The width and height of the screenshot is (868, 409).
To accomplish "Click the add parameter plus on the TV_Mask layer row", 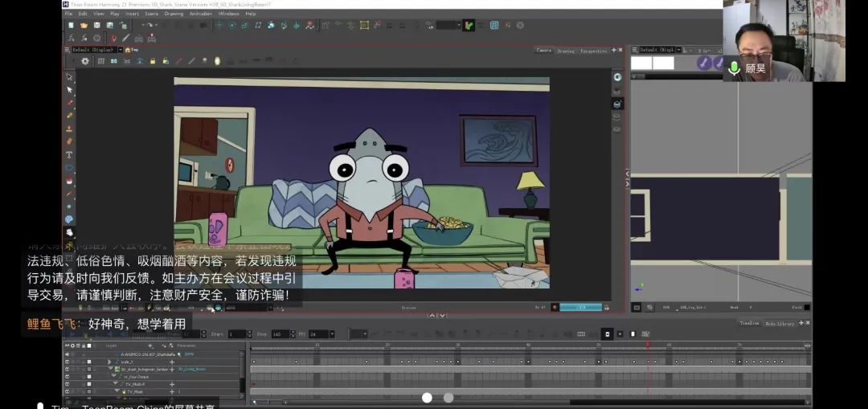I will pos(172,391).
